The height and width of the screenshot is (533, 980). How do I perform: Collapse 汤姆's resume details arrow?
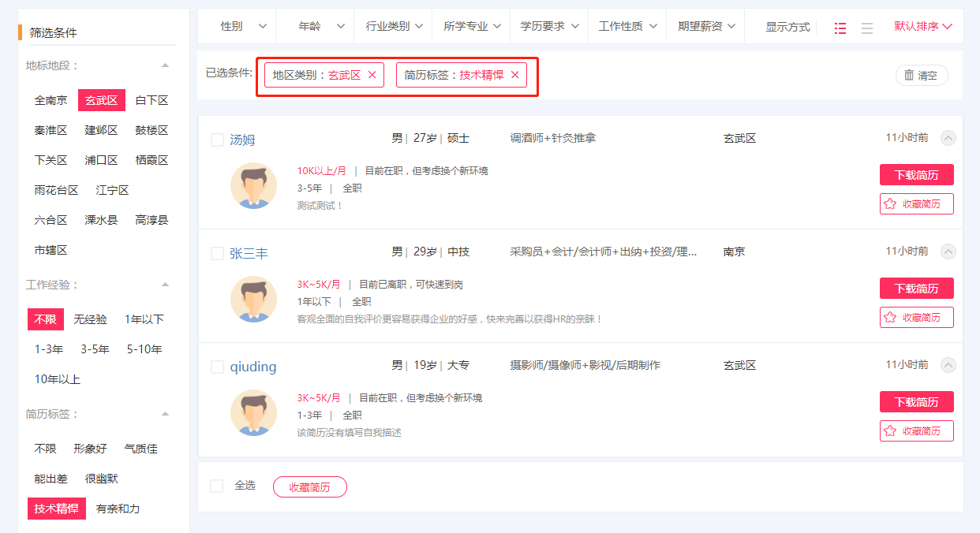tap(948, 138)
